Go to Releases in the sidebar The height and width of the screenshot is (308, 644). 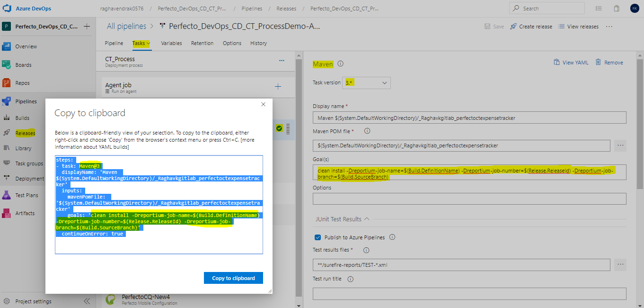[x=25, y=133]
